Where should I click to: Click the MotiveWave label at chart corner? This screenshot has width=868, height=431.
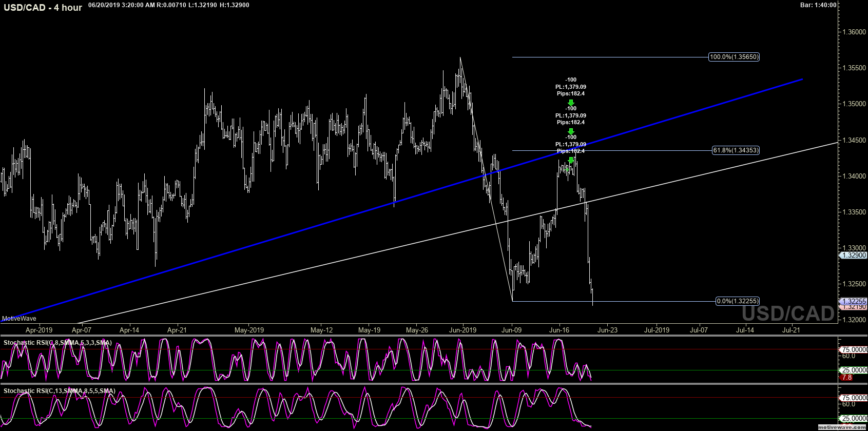[19, 319]
